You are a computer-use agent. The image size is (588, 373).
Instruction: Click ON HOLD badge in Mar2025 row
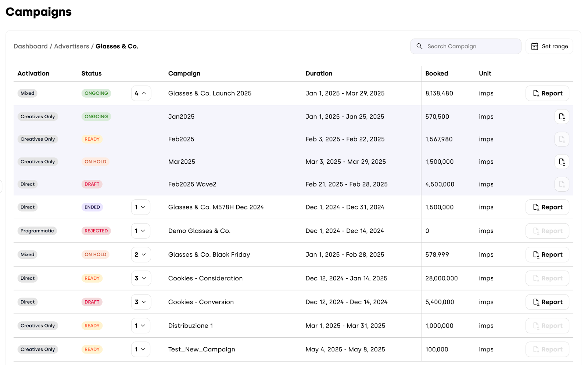96,162
